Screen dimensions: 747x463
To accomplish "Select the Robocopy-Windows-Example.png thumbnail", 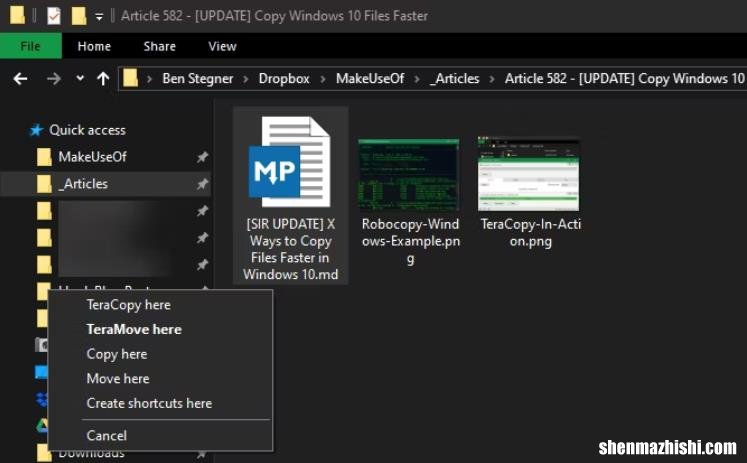I will click(409, 175).
